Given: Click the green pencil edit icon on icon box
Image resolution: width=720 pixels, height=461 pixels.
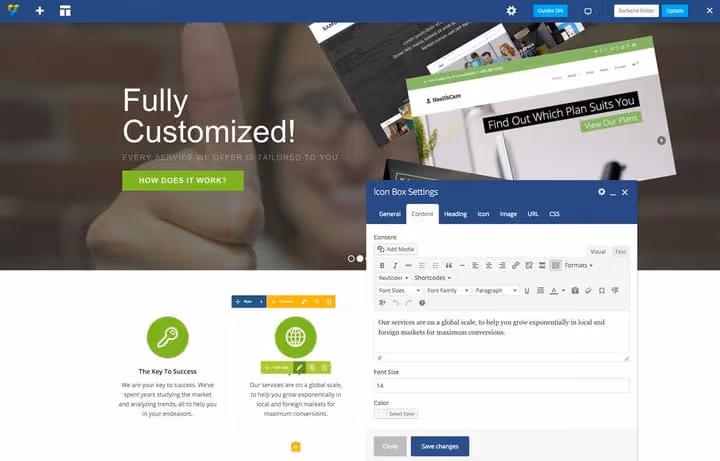Looking at the screenshot, I should [299, 367].
